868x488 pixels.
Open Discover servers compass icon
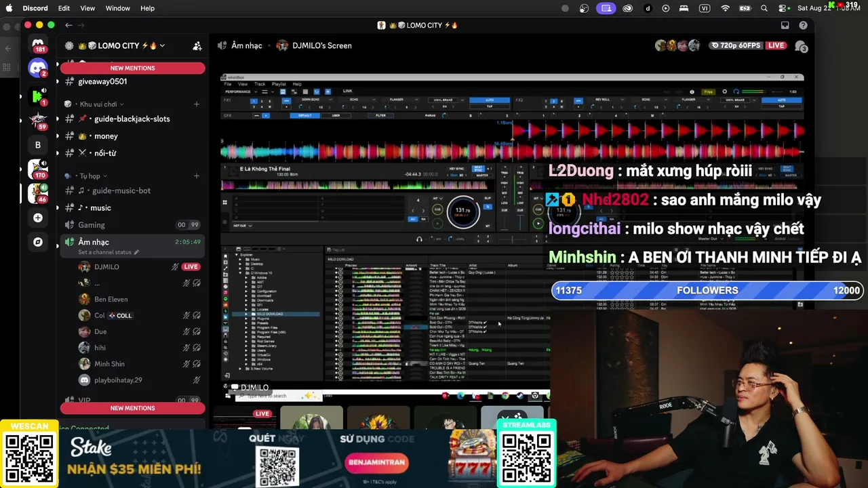point(38,242)
